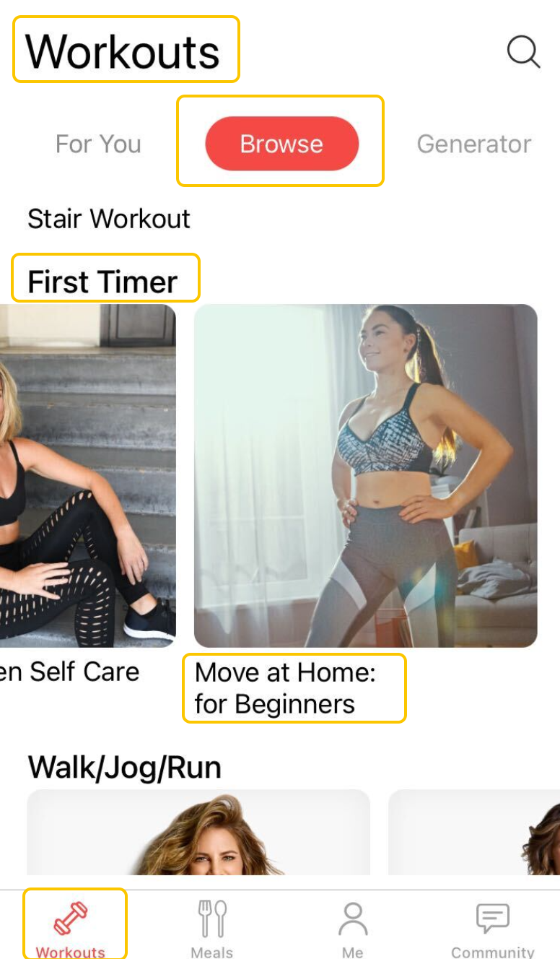Open the second Walk/Jog/Run workout card
Screen dimensions: 560x959
[x=474, y=832]
